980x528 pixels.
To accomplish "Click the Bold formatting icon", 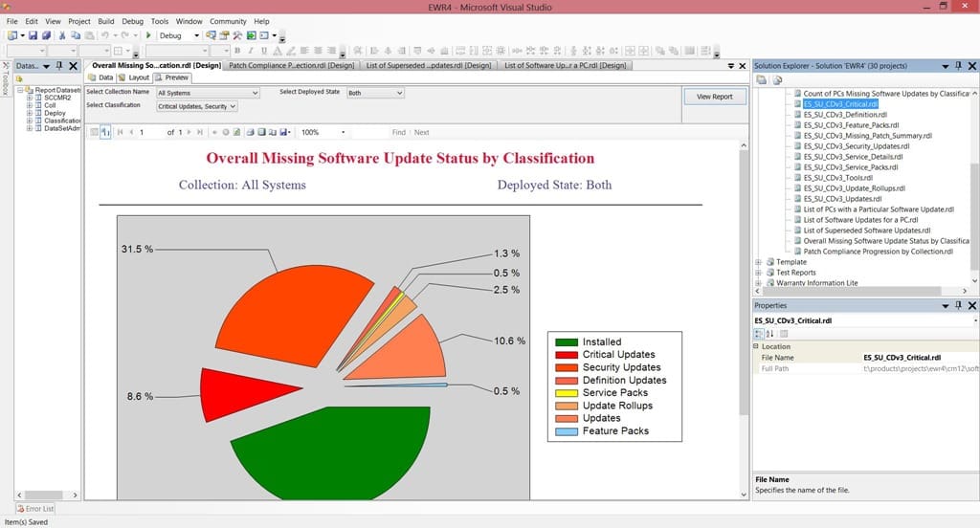I will tap(237, 51).
